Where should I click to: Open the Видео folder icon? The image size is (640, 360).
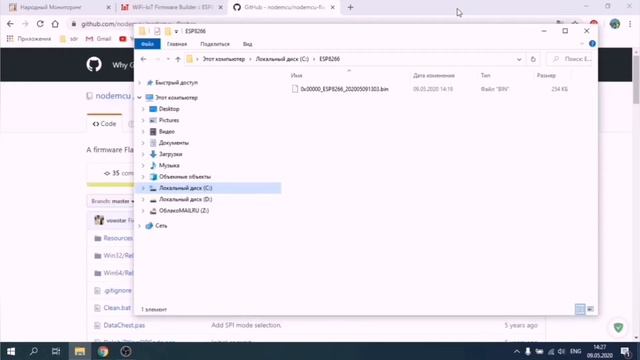pos(153,131)
